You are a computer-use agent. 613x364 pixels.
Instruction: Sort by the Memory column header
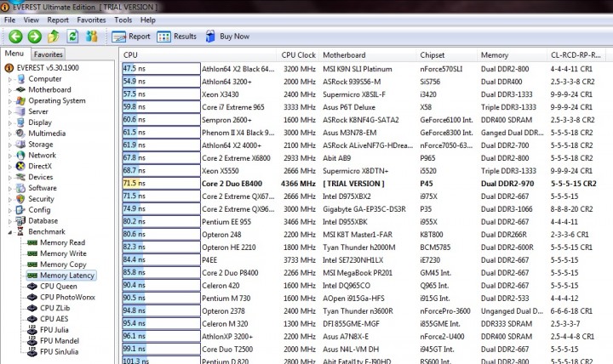512,55
